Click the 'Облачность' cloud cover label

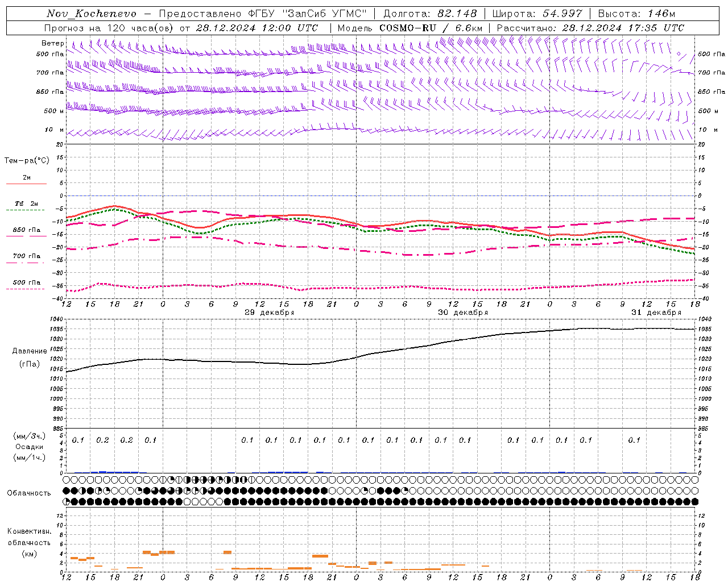point(29,493)
